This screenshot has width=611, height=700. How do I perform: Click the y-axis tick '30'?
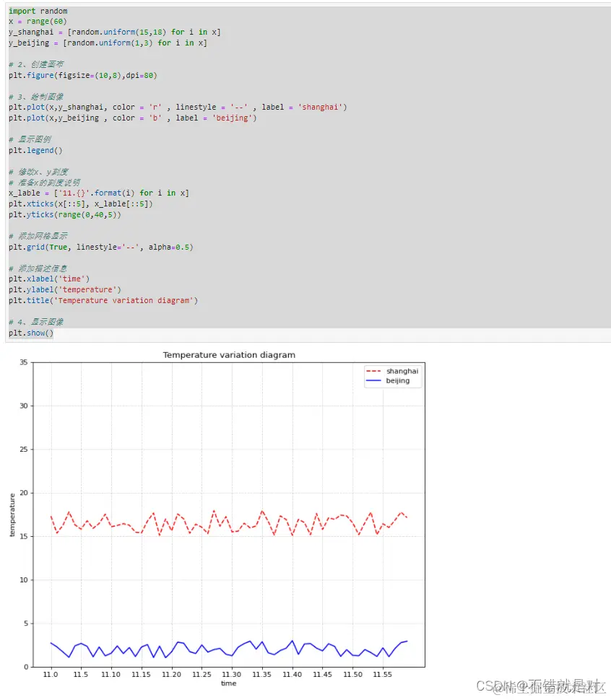click(x=24, y=406)
